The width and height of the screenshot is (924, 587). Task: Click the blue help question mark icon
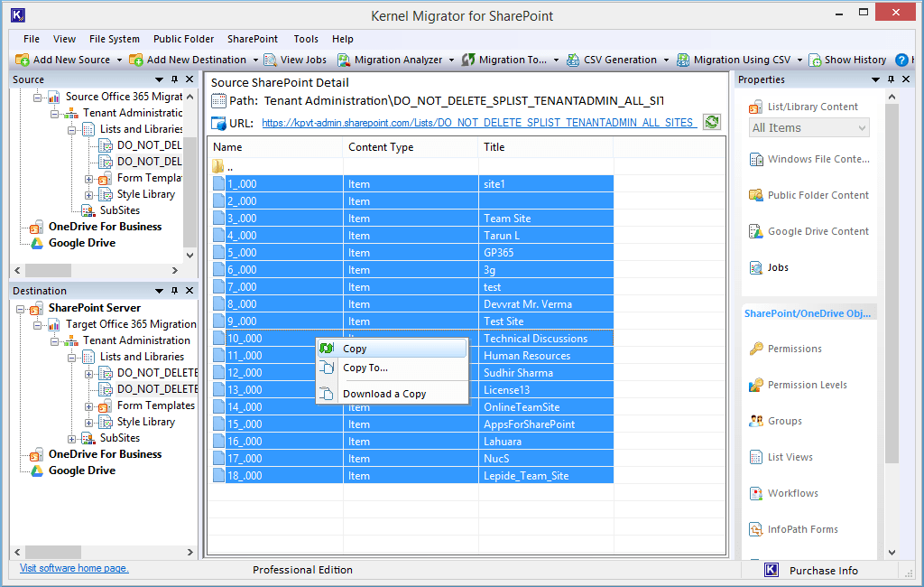[901, 60]
